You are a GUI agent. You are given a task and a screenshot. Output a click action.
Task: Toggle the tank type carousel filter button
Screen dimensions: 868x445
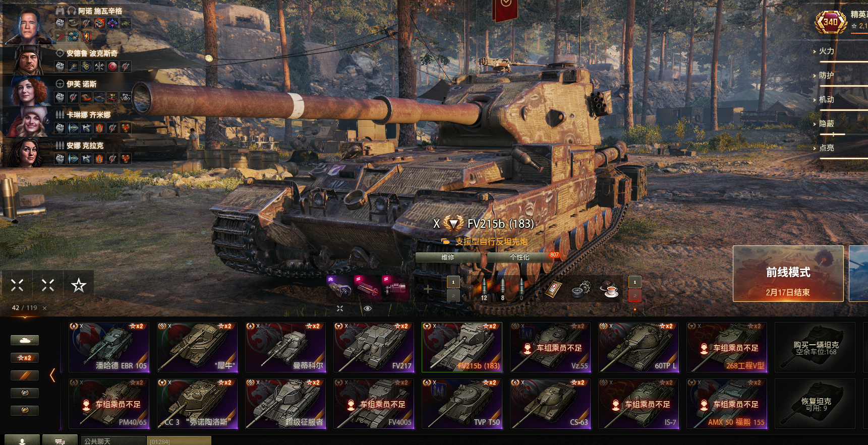click(x=25, y=341)
